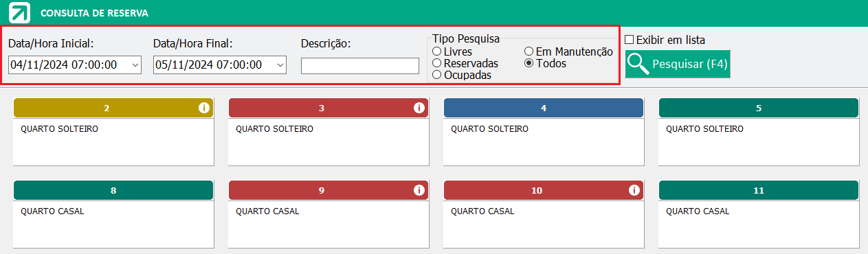Click the info icon on room 2
This screenshot has width=868, height=254.
click(x=203, y=108)
